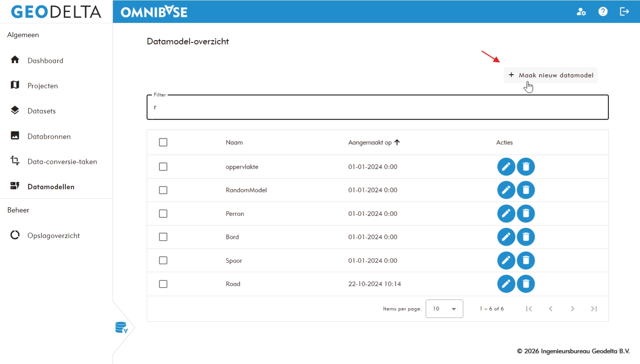Image resolution: width=640 pixels, height=364 pixels.
Task: Select the Spoor row checkbox
Action: pyautogui.click(x=163, y=261)
